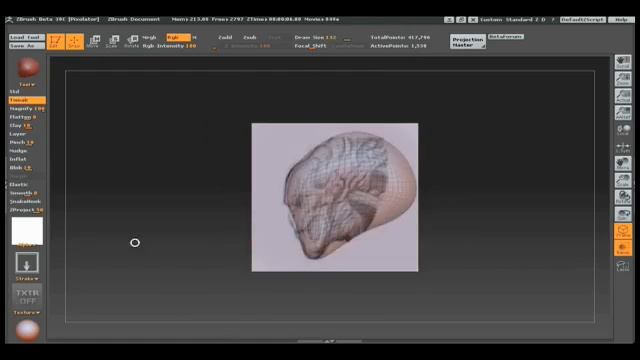Click the head model on canvas
640x360 pixels.
pos(349,194)
